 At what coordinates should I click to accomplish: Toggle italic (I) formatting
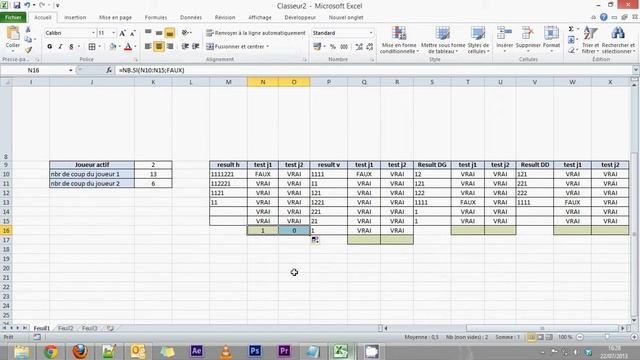coord(60,47)
